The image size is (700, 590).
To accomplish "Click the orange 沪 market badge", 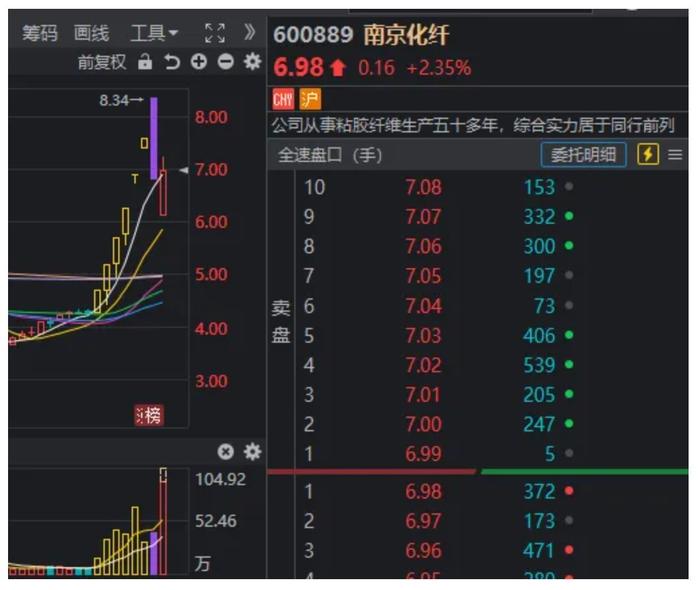I will pos(310,99).
